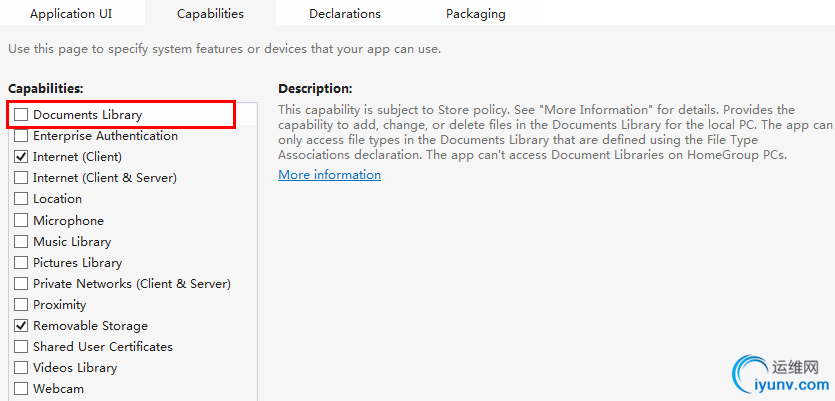Check the Music Library capability
835x401 pixels.
pyautogui.click(x=21, y=241)
